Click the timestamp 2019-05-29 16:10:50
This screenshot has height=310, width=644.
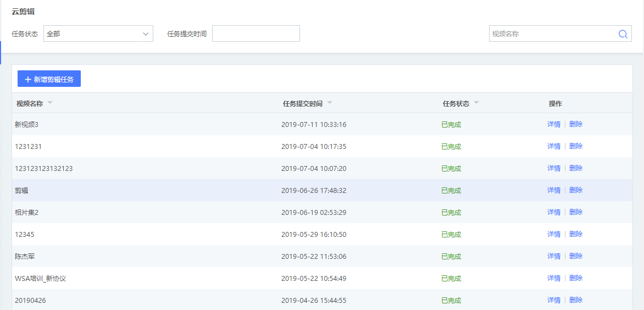coord(314,235)
